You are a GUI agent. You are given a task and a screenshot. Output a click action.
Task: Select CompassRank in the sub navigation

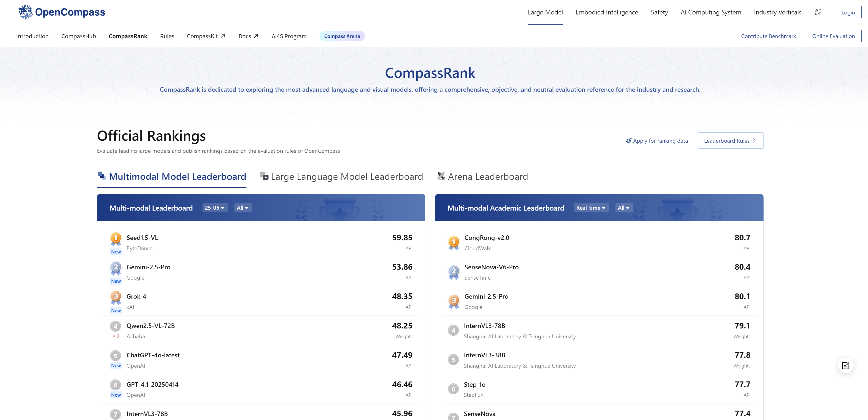pyautogui.click(x=128, y=36)
